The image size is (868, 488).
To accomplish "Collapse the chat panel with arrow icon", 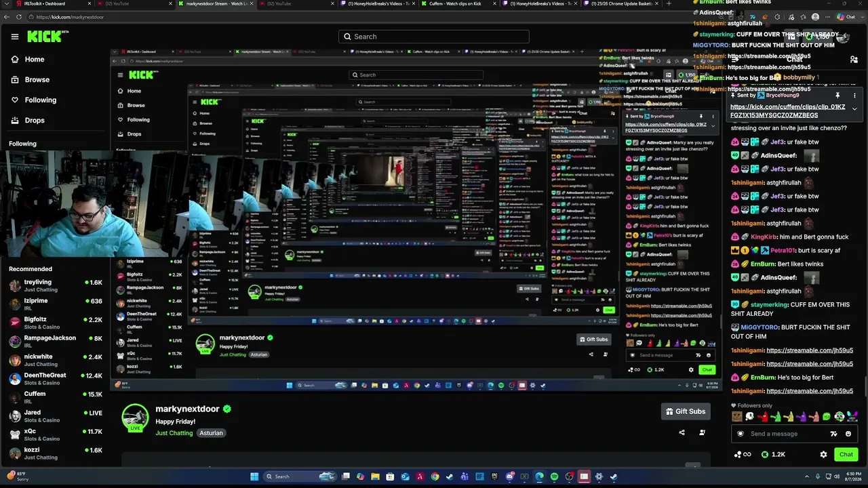I will [736, 60].
